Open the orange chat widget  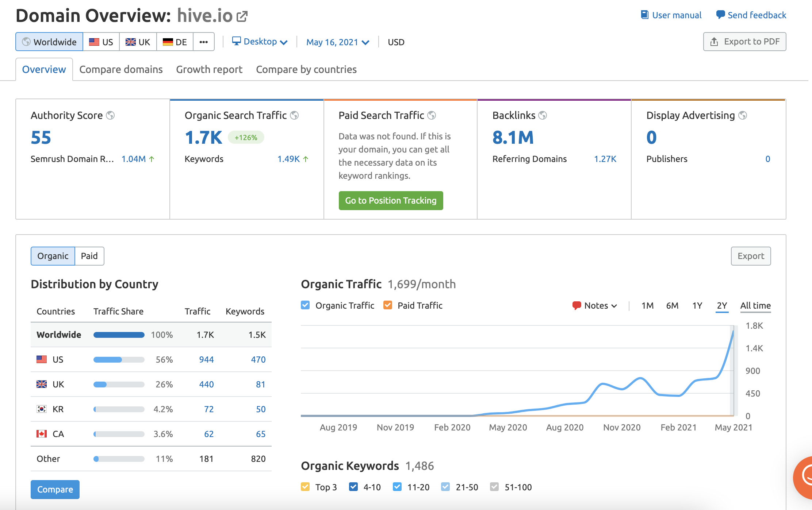tap(803, 477)
